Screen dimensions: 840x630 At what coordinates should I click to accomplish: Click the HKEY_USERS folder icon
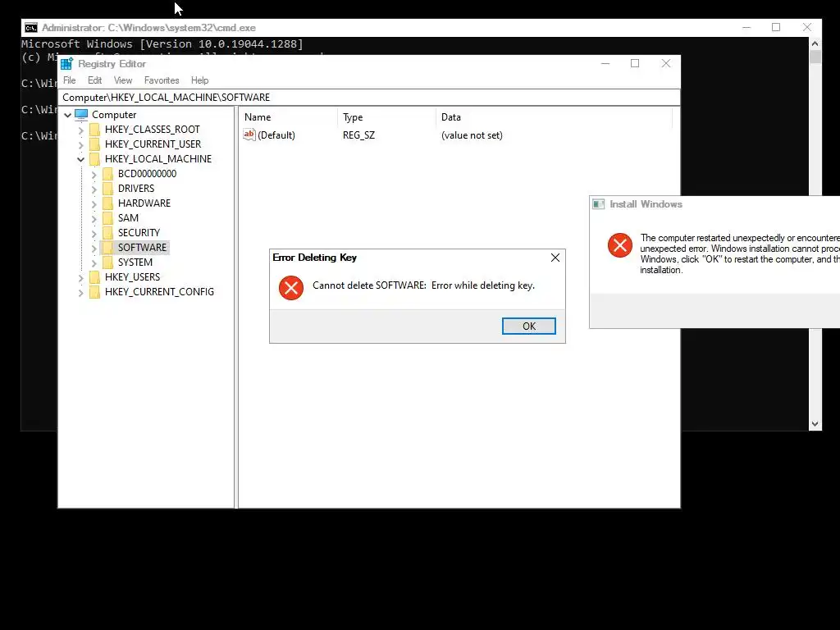coord(95,277)
